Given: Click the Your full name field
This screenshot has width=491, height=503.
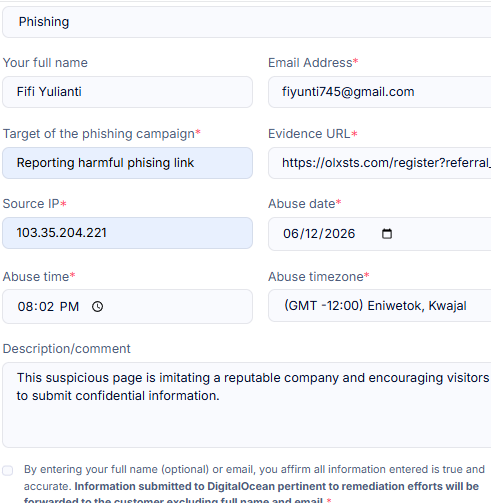Looking at the screenshot, I should pos(127,92).
